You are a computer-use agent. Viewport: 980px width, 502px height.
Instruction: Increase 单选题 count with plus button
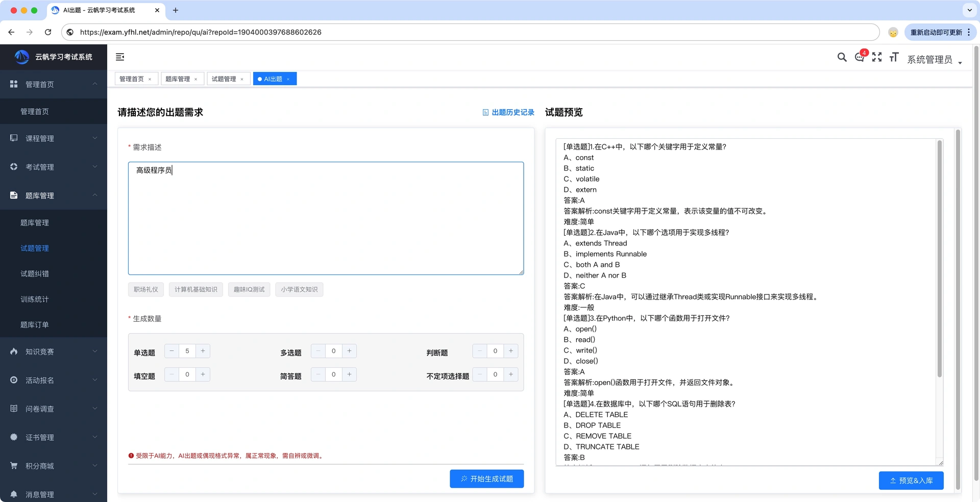pos(203,351)
